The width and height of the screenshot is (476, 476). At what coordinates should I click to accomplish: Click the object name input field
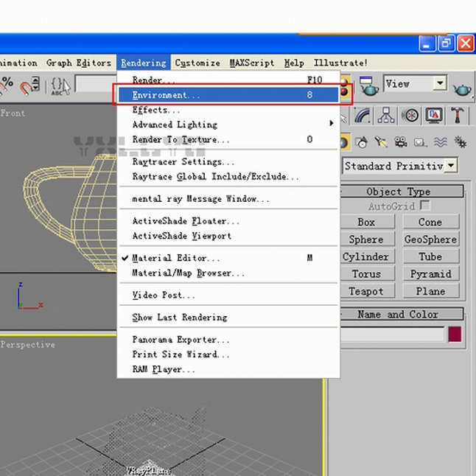(x=392, y=335)
